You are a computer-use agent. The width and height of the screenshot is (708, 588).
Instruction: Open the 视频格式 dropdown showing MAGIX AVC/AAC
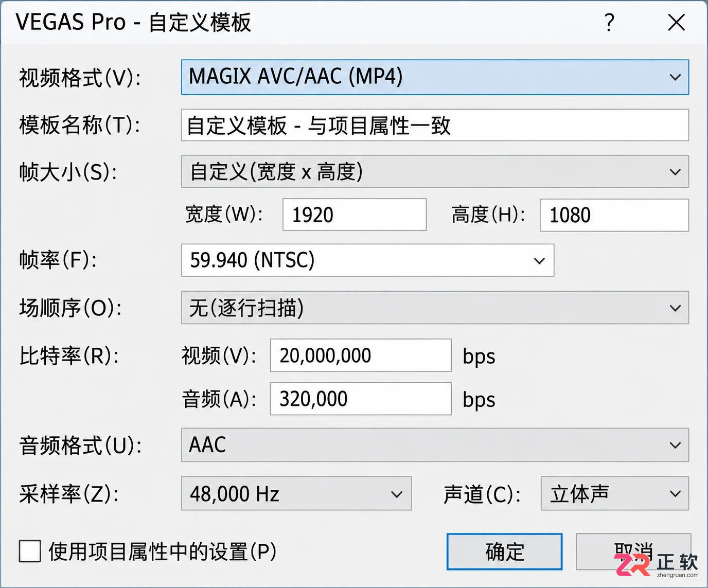click(x=435, y=77)
